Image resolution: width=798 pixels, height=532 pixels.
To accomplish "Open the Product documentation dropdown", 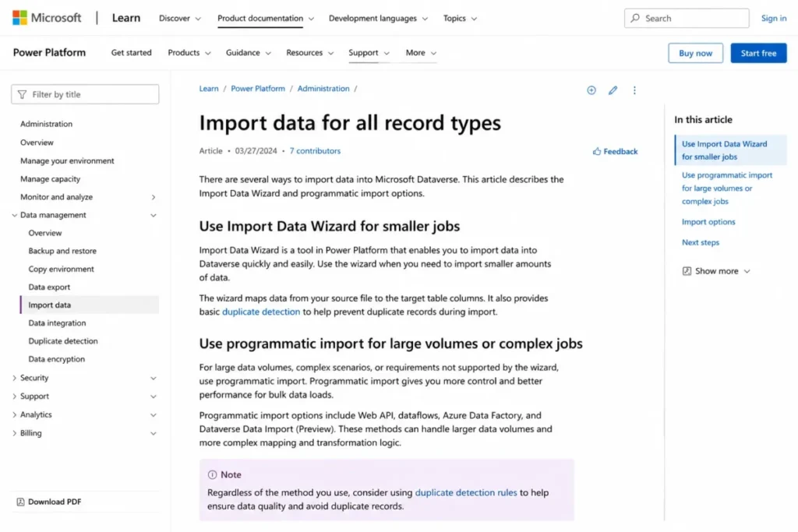I will click(x=266, y=19).
